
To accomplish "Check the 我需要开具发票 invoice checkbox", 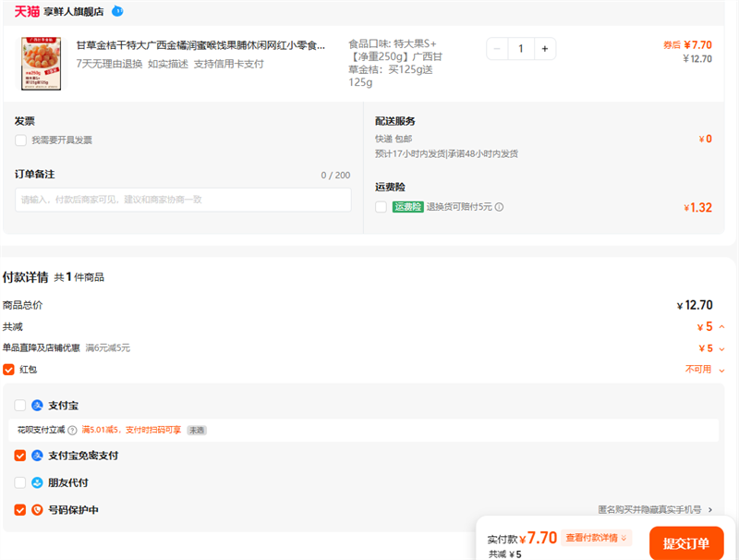I will click(20, 140).
